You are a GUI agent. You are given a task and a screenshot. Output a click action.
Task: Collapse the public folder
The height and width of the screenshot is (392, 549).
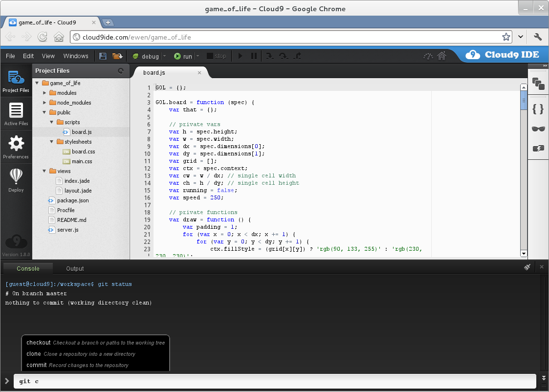point(44,112)
